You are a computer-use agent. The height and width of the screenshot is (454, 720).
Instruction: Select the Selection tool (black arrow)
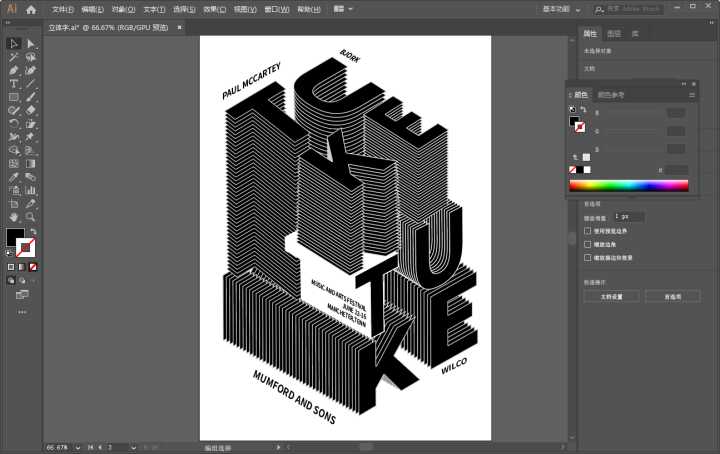(14, 44)
